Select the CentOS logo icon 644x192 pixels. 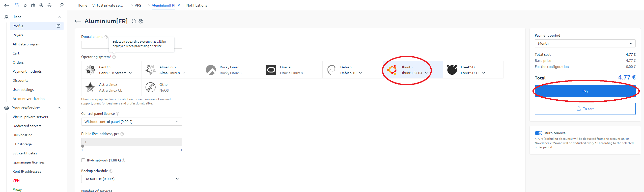coord(90,70)
